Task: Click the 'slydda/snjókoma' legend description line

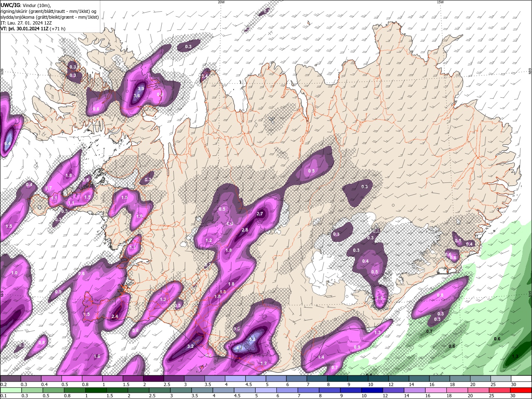Action: pos(49,17)
